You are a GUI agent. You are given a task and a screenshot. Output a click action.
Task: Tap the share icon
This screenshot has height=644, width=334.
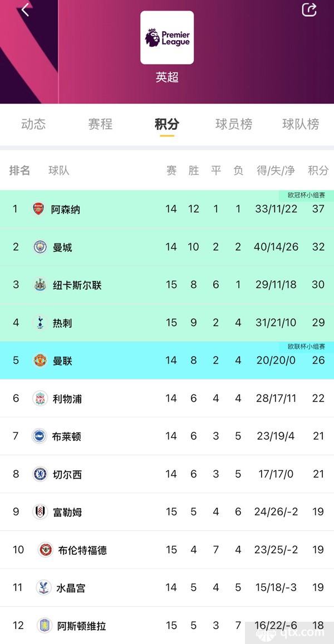point(309,9)
